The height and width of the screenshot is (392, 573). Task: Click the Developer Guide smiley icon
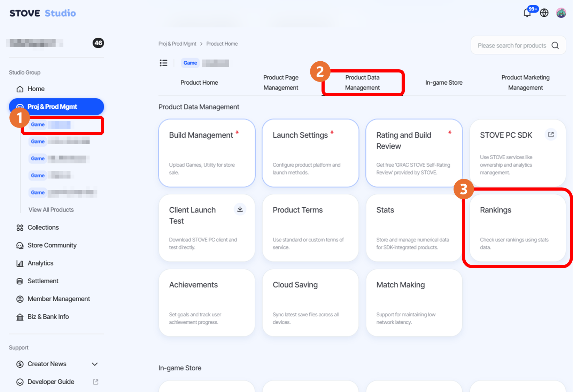tap(20, 382)
